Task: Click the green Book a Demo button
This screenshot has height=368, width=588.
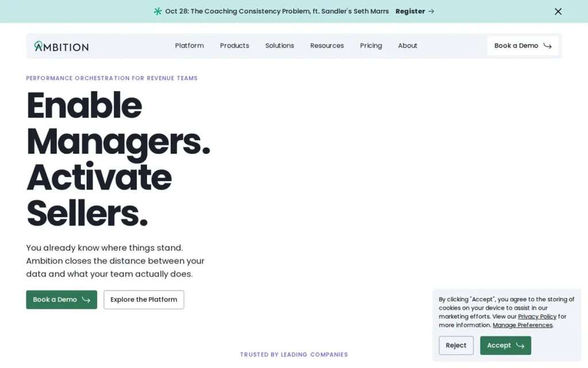Action: [x=61, y=300]
